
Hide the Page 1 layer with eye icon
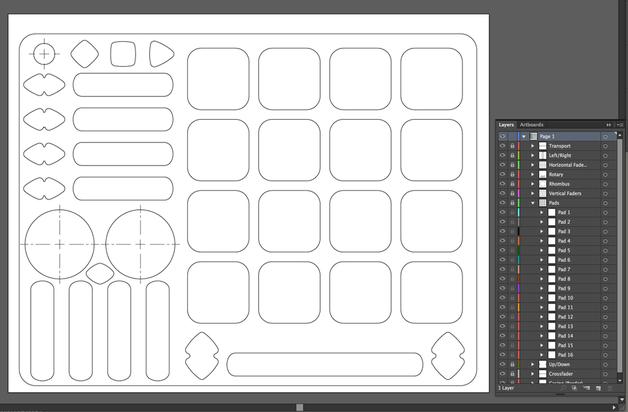pyautogui.click(x=503, y=137)
